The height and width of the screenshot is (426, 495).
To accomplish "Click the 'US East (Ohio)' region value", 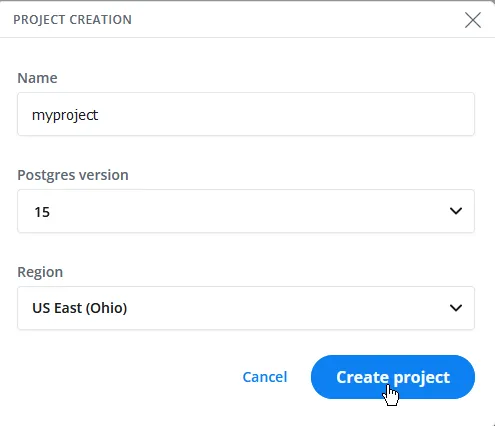I will (80, 308).
